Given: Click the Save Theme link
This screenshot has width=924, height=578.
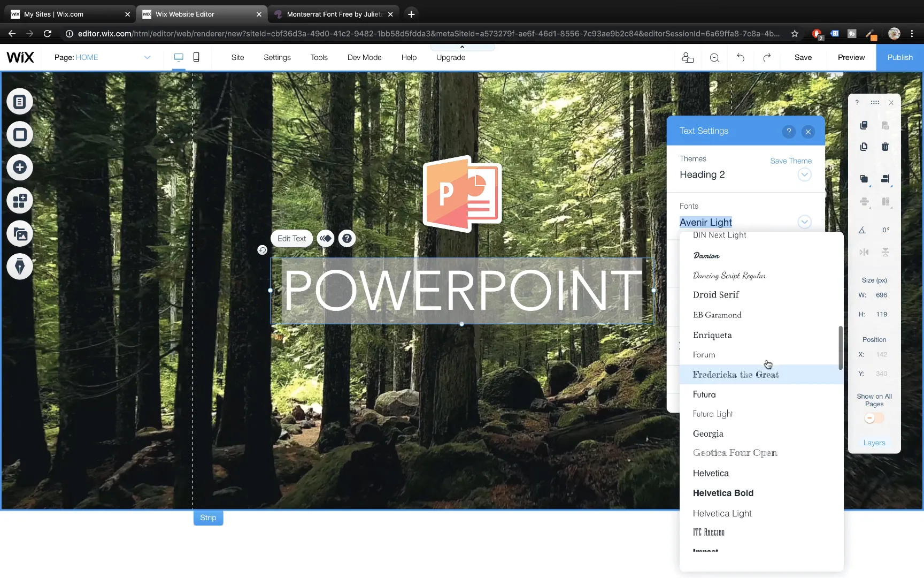Looking at the screenshot, I should [x=791, y=161].
